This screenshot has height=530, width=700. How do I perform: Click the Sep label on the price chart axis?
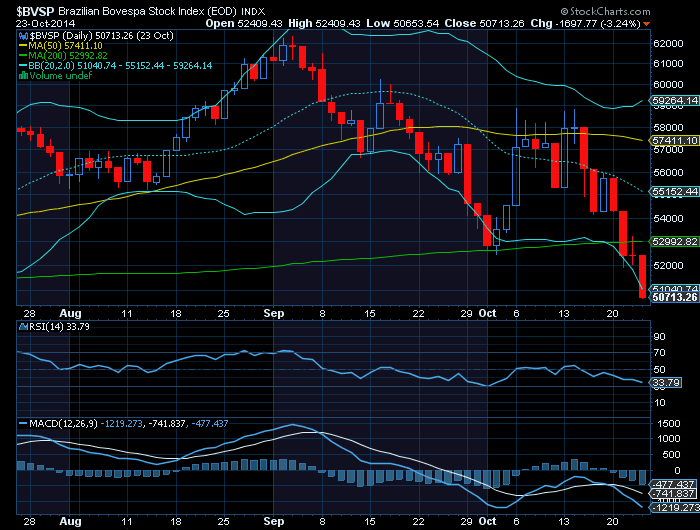pos(274,313)
